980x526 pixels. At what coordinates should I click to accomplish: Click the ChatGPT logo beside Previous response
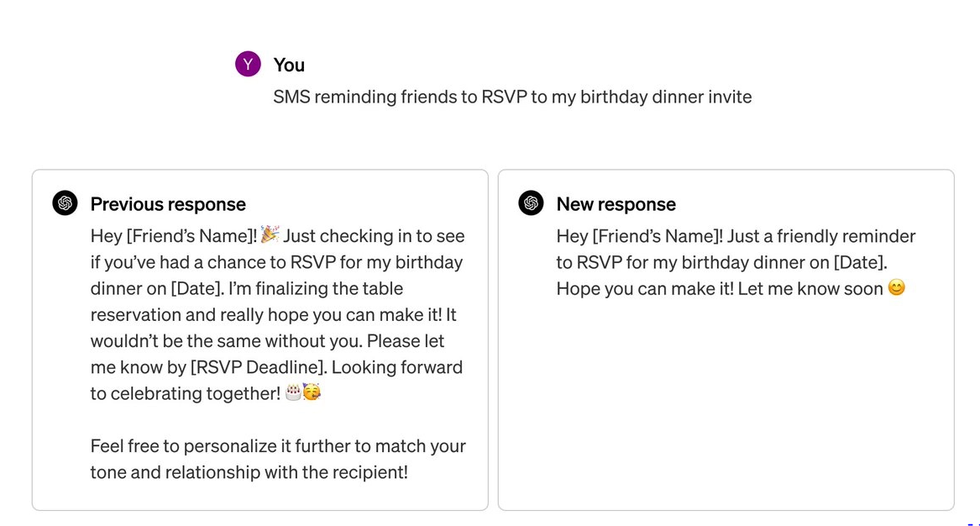pos(66,203)
